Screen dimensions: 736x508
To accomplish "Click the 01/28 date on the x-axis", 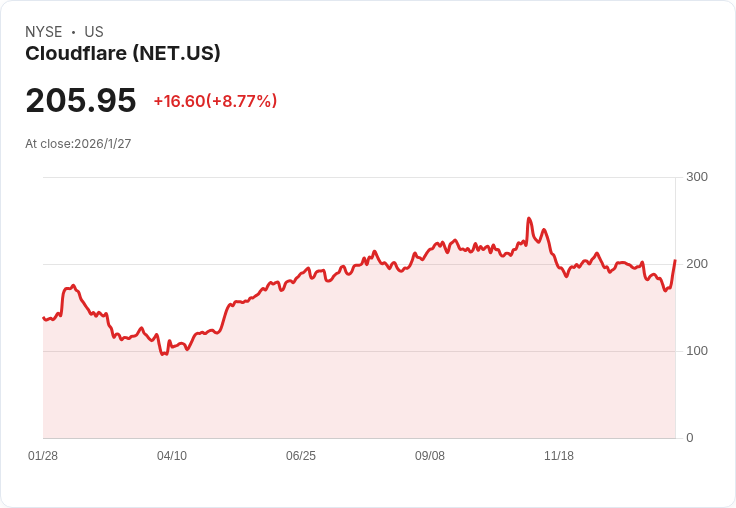I will [43, 456].
